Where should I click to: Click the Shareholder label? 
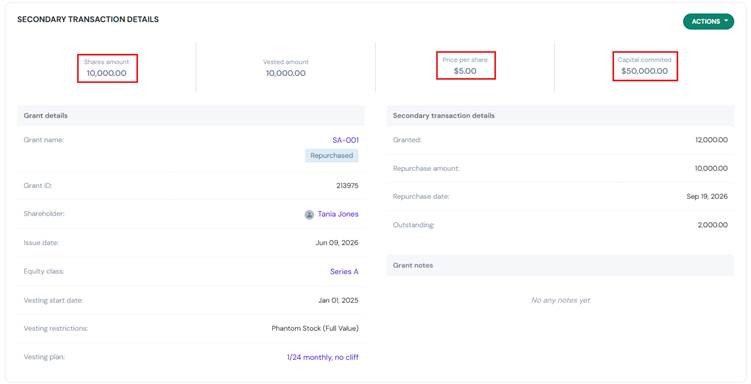tap(44, 214)
